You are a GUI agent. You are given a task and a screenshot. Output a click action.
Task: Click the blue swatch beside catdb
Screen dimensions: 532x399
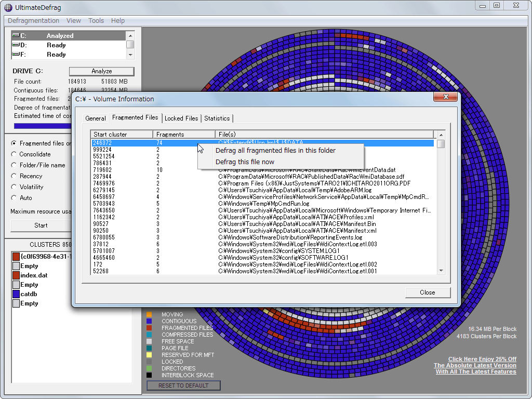pyautogui.click(x=16, y=294)
